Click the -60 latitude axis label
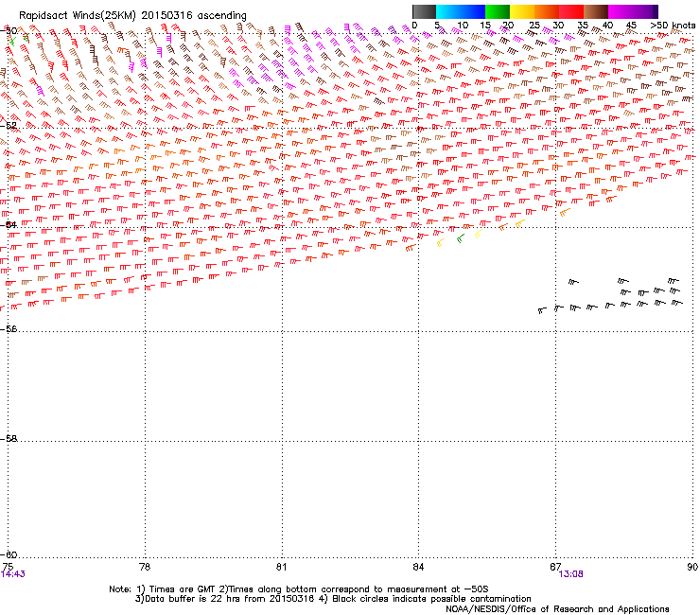 coord(9,554)
